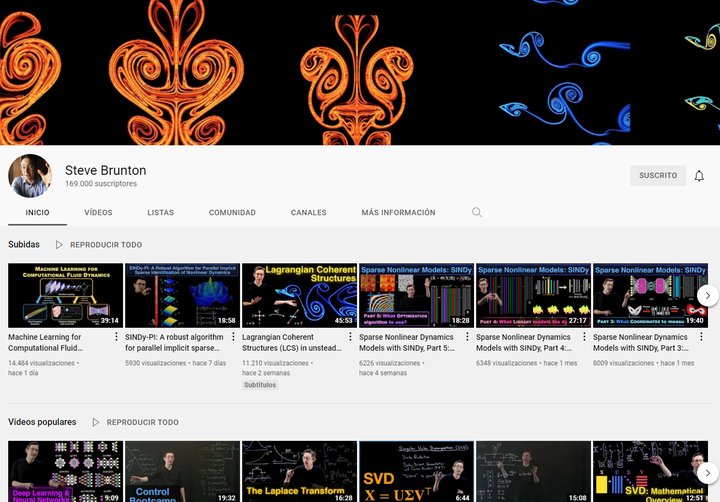Open Control Bootcamp video thumbnail
Image resolution: width=720 pixels, height=502 pixels.
182,471
